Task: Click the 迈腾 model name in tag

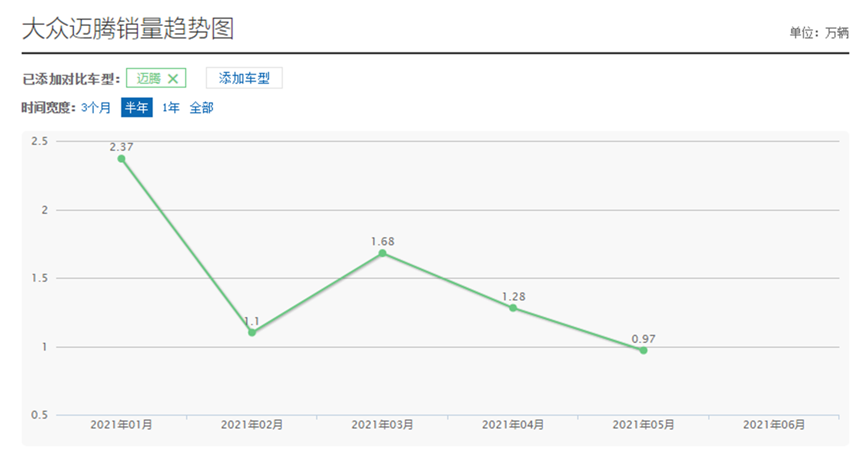Action: [149, 78]
